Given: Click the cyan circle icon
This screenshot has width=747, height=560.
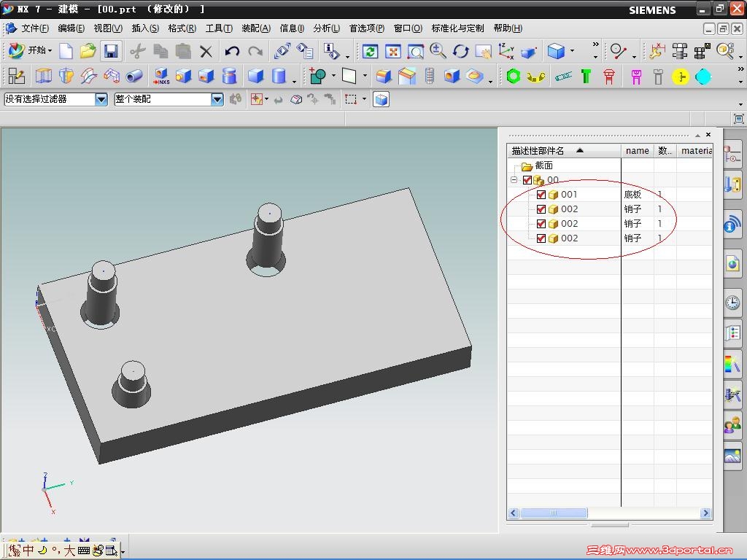Looking at the screenshot, I should coord(703,77).
